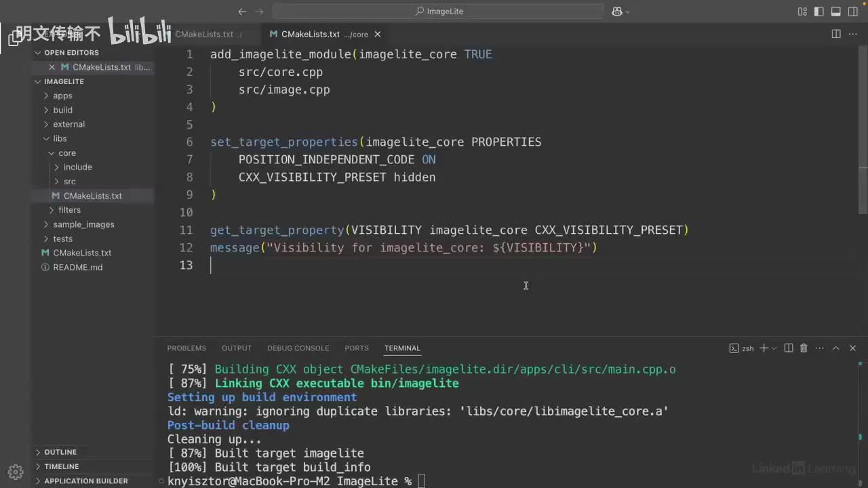This screenshot has width=868, height=488.
Task: Expand the Application Builder section
Action: 85,481
